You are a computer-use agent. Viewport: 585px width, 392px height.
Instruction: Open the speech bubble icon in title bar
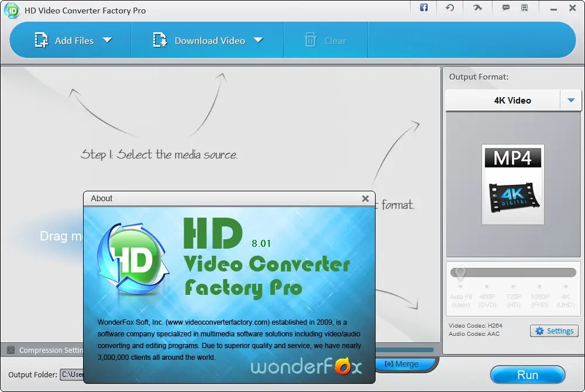[506, 8]
